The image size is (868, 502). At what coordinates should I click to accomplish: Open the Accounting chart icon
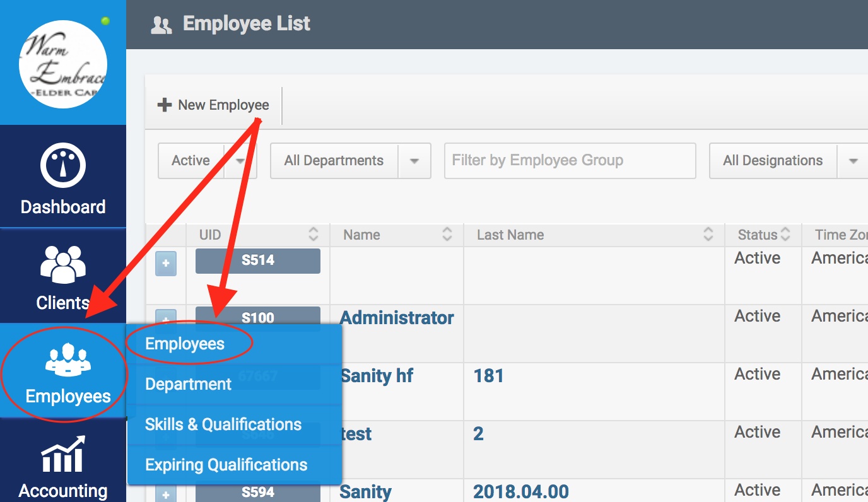(62, 455)
